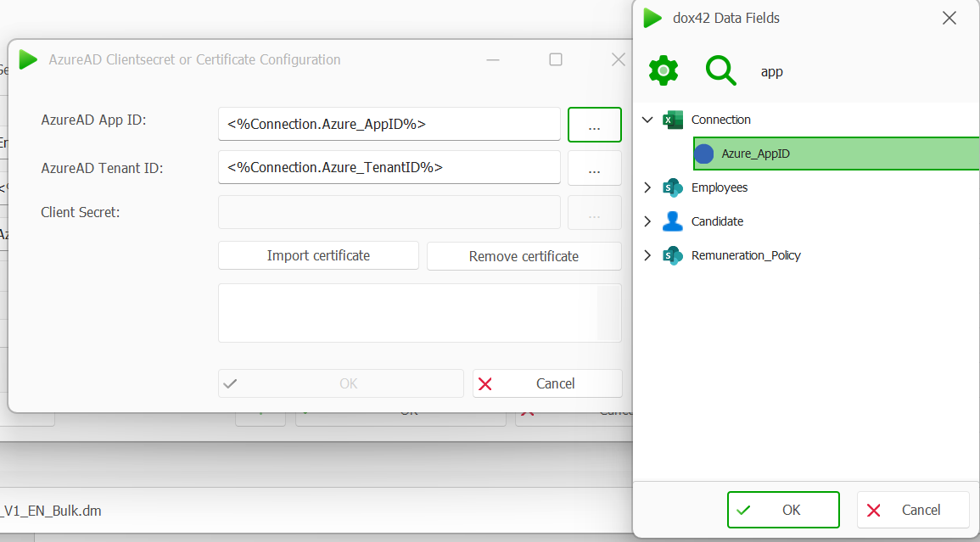Open field picker for Client Secret

click(x=595, y=213)
